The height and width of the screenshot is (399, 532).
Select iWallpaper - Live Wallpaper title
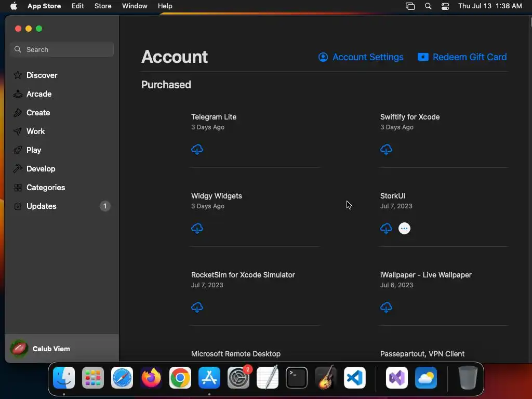426,275
